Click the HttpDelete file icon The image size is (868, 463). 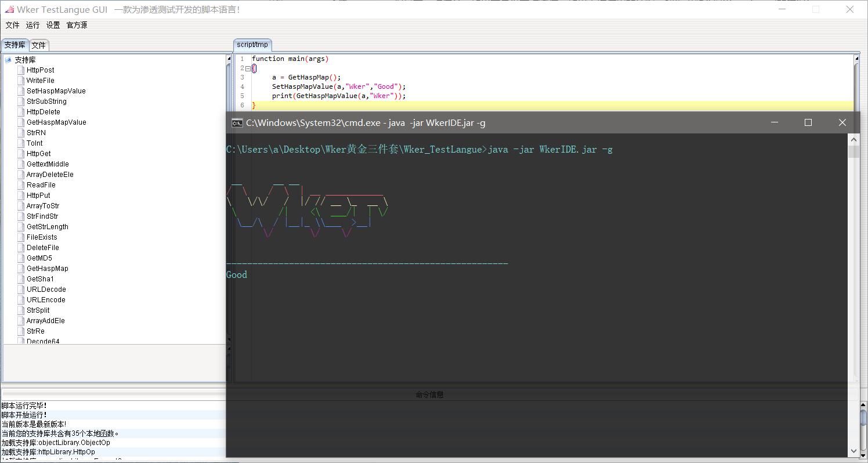[21, 112]
